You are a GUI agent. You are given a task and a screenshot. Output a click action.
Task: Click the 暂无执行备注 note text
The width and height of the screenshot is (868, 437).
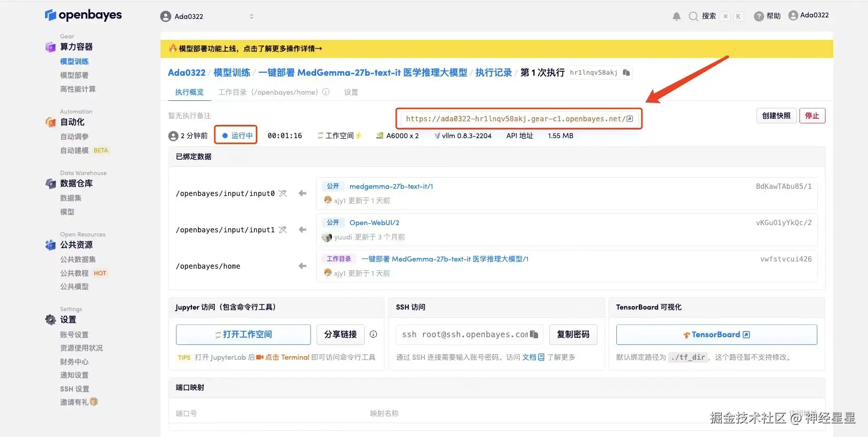(x=189, y=116)
